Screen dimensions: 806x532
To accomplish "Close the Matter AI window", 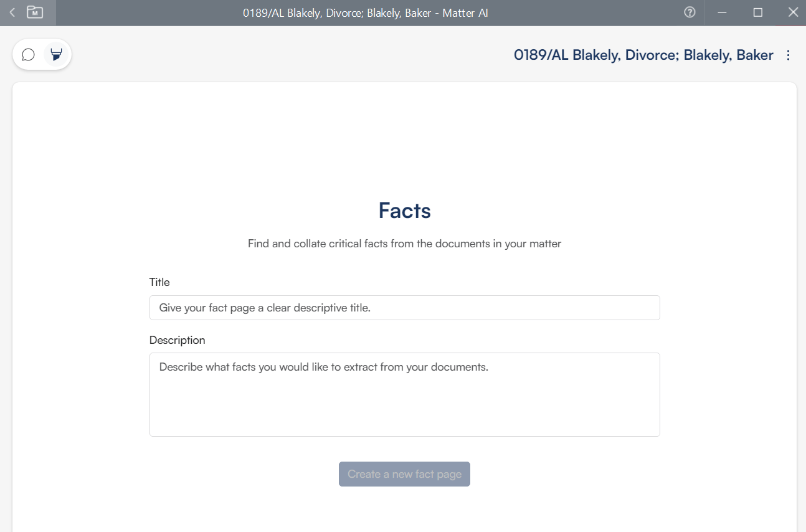I will [x=793, y=12].
